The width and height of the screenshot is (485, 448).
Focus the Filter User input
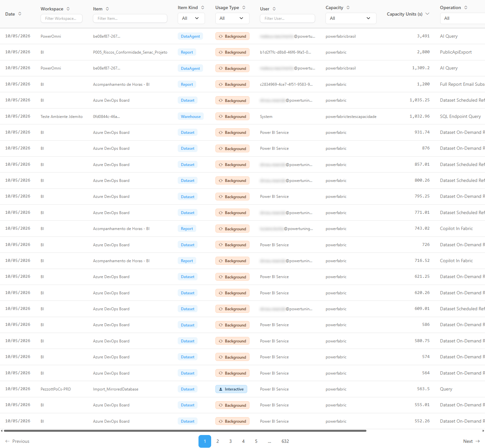287,19
